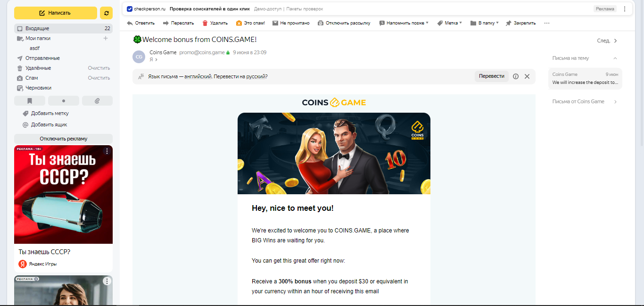Open the more actions ellipsis in toolbar
This screenshot has height=306, width=644.
click(547, 23)
